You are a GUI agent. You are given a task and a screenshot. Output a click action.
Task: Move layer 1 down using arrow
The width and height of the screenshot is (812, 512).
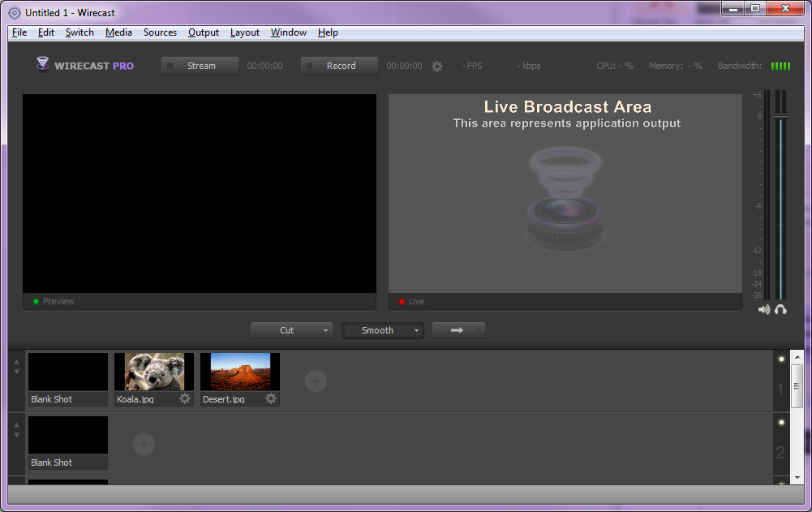tap(16, 372)
